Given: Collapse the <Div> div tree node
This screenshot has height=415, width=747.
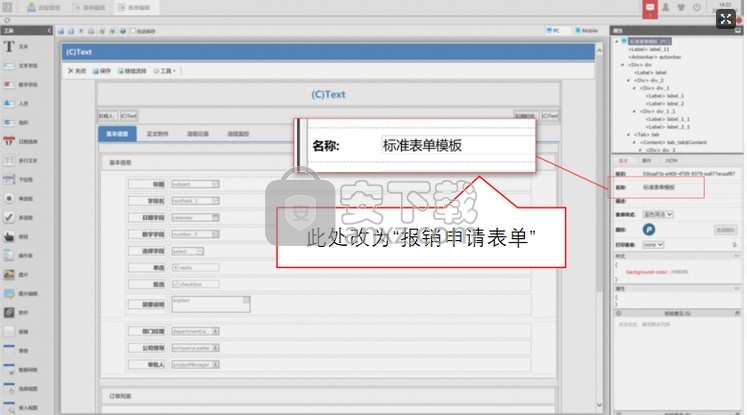Looking at the screenshot, I should coord(623,65).
